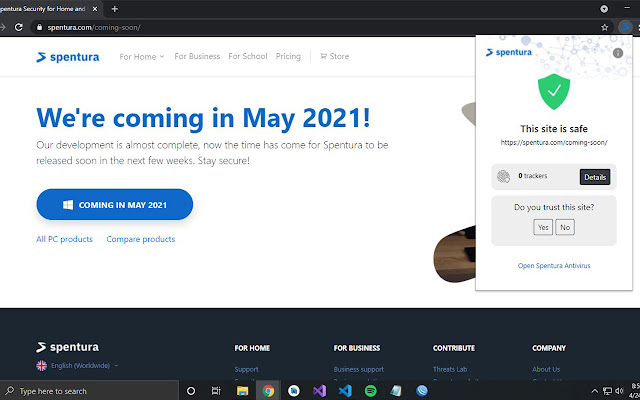Click the Spentura logo in footer

point(67,347)
